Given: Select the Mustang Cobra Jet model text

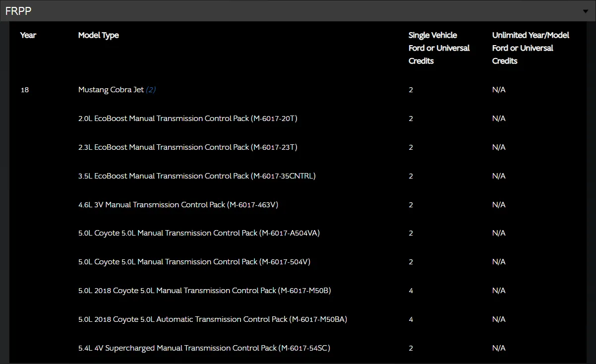Looking at the screenshot, I should [111, 90].
